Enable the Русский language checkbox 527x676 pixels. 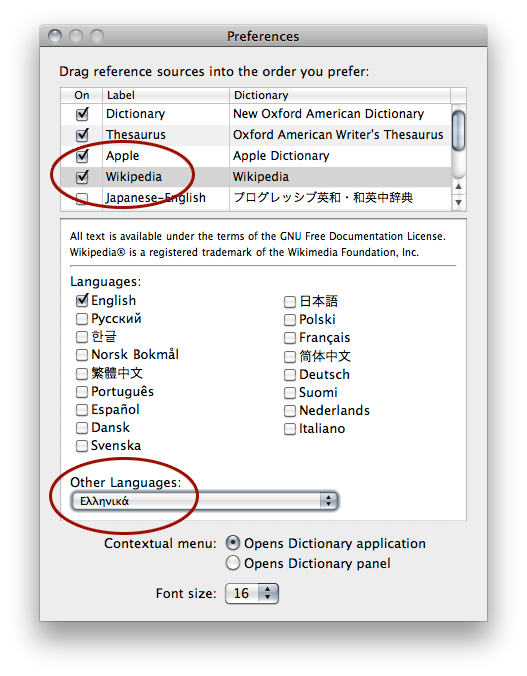tap(82, 319)
